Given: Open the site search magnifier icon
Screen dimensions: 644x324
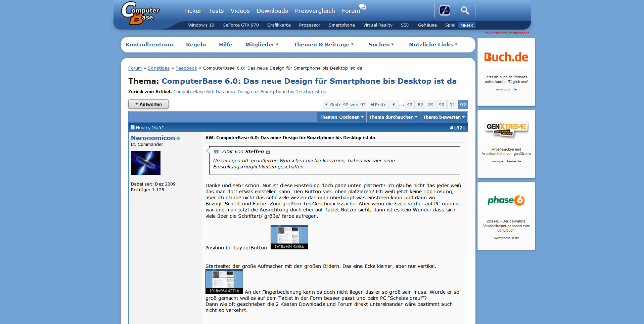Looking at the screenshot, I should [x=465, y=10].
